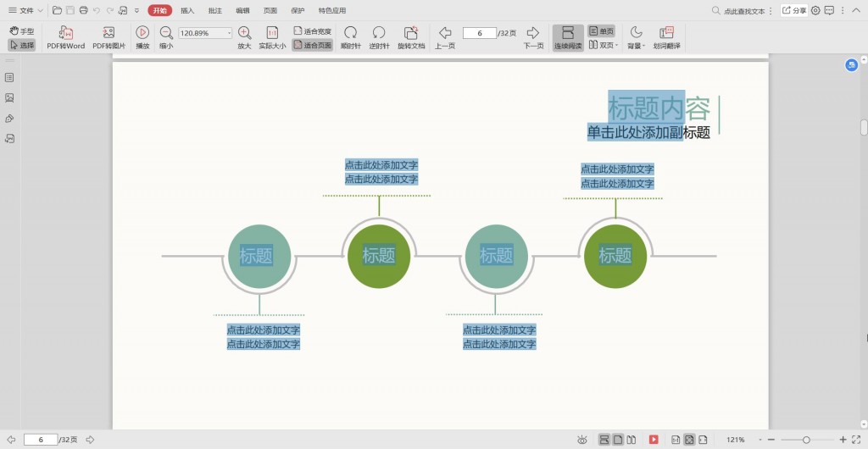
Task: Click the 分享 share button
Action: click(x=793, y=10)
